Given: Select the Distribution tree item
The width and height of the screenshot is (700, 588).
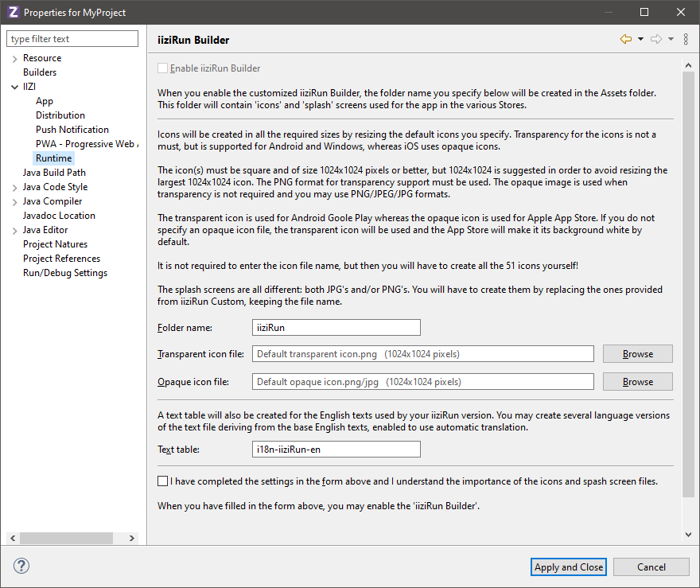Looking at the screenshot, I should tap(60, 115).
